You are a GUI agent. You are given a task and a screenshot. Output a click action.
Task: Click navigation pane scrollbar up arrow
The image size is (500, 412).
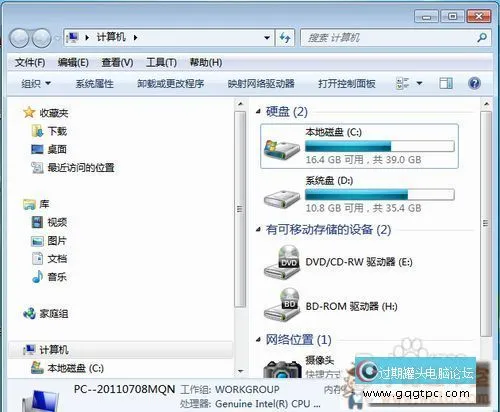tap(240, 104)
